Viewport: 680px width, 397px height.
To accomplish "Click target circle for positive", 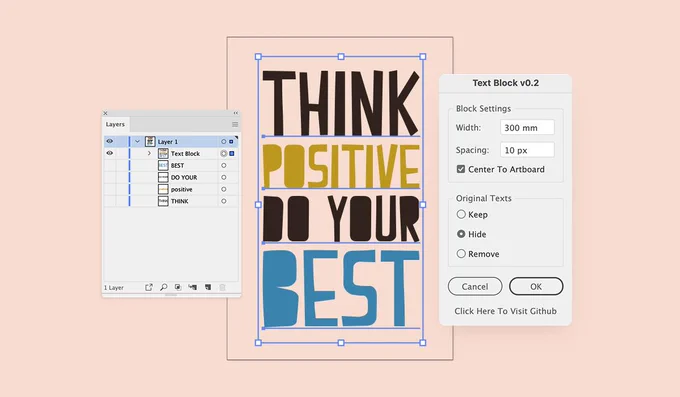I will (224, 189).
